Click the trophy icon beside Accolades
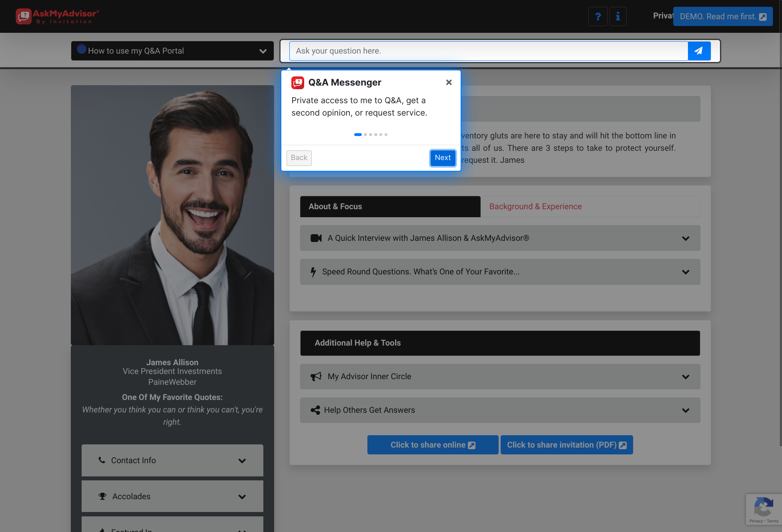This screenshot has height=532, width=782. 102,496
